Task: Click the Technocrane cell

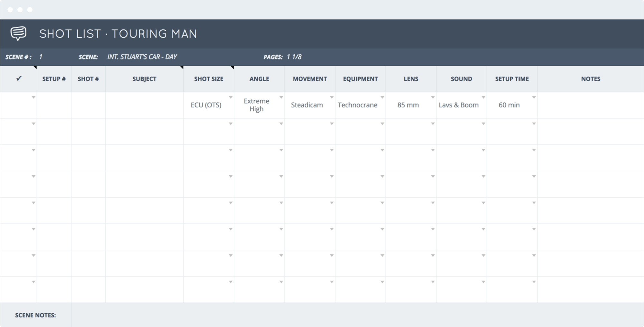Action: point(360,105)
